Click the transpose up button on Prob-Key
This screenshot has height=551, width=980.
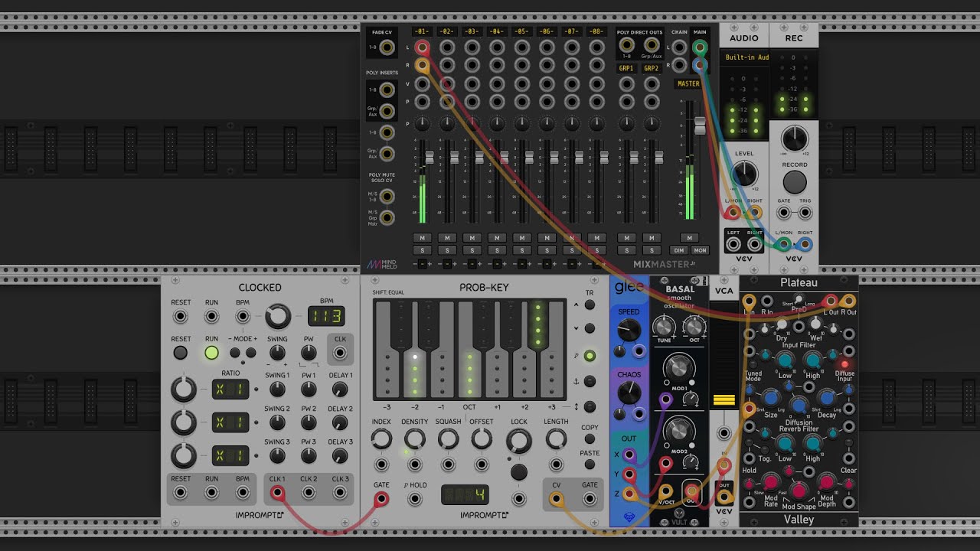(x=590, y=305)
